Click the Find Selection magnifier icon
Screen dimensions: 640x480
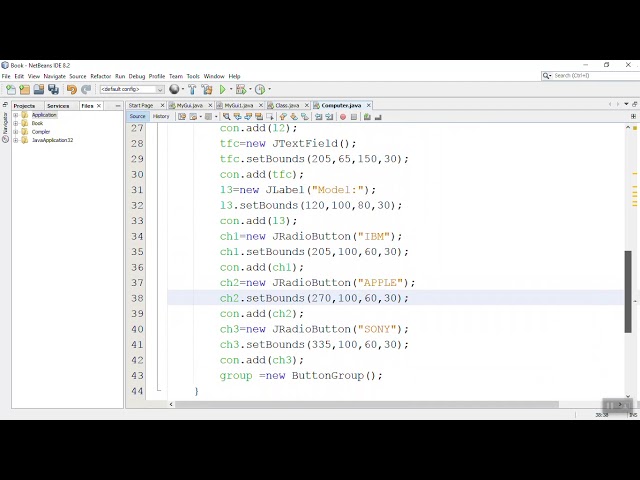coord(226,117)
